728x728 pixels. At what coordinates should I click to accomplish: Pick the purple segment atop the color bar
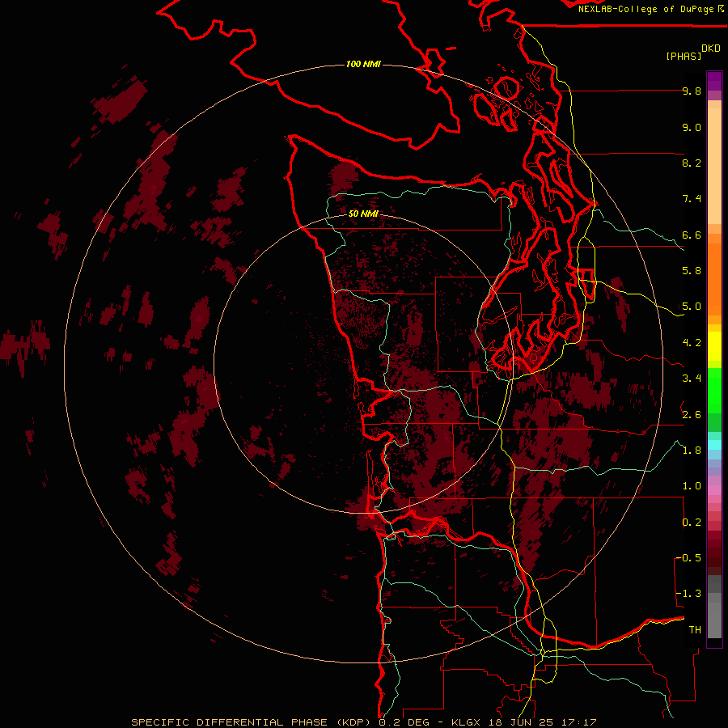click(714, 81)
